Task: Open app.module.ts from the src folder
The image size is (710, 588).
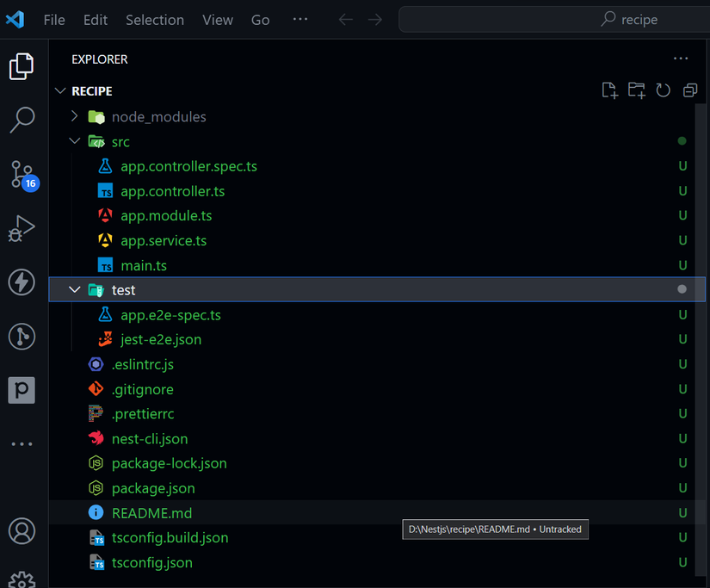Action: [x=166, y=215]
